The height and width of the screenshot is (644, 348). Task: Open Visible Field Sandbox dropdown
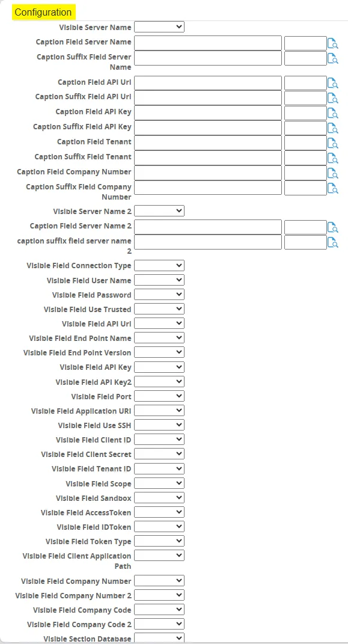click(159, 497)
